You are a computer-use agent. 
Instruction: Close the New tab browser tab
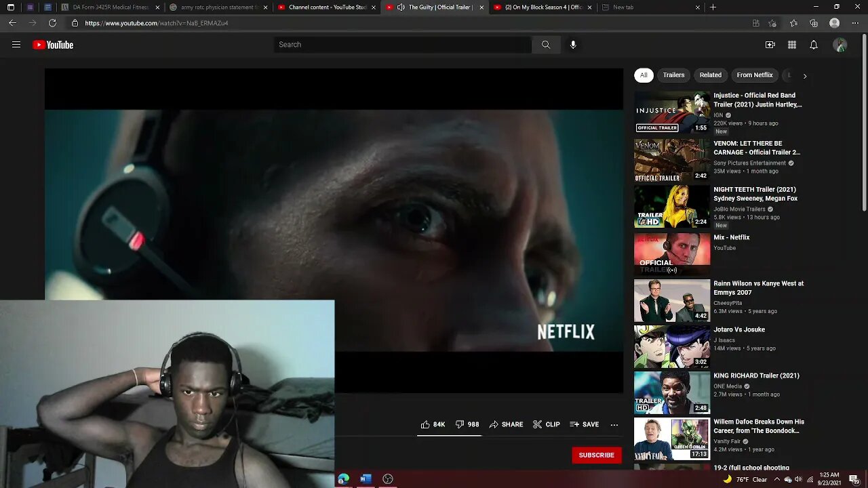coord(698,7)
